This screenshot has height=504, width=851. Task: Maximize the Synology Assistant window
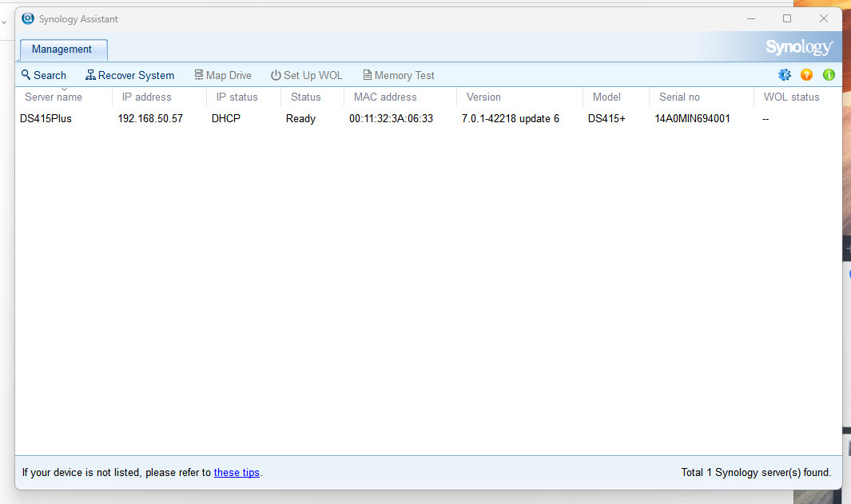click(x=787, y=18)
